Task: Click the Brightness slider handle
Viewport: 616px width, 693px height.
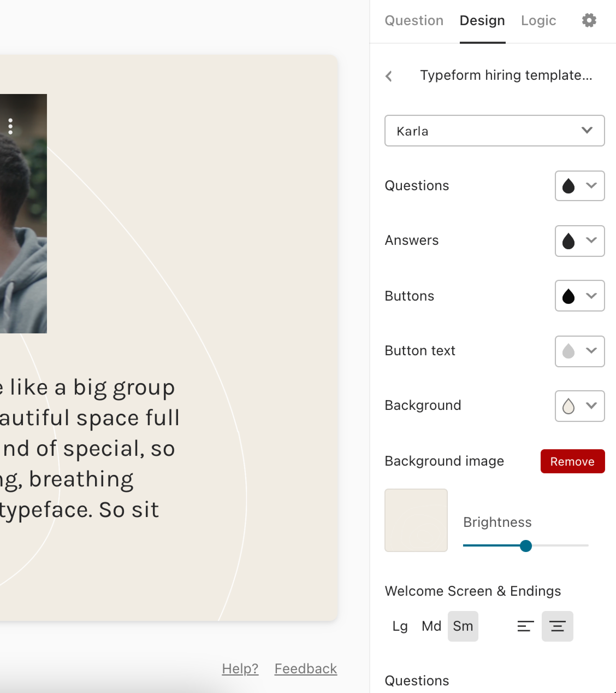Action: [526, 546]
